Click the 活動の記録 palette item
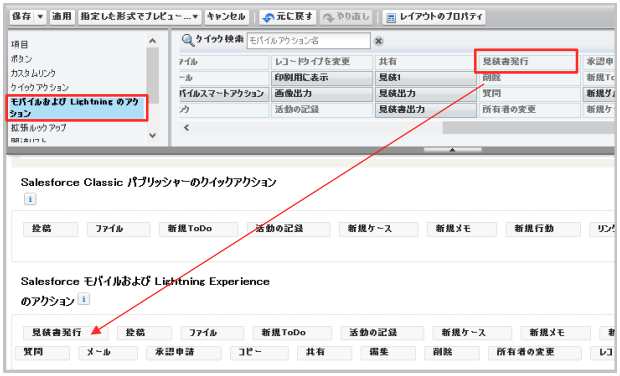 coord(321,110)
